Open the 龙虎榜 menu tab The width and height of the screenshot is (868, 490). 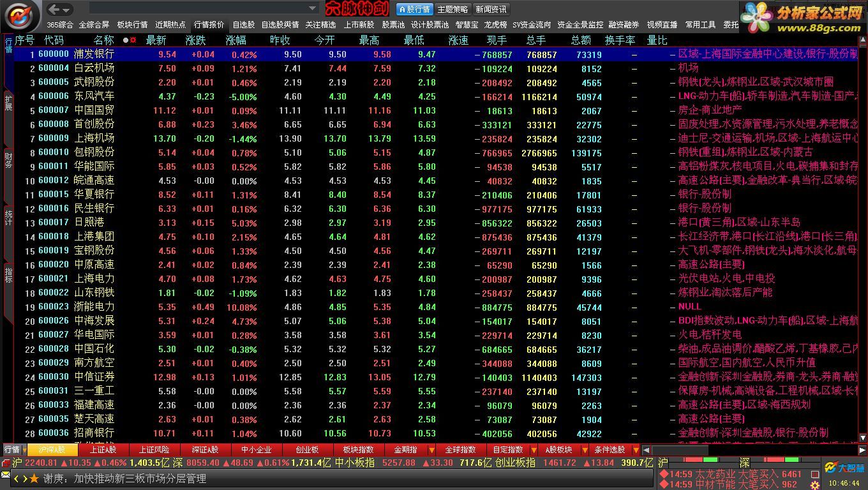pyautogui.click(x=495, y=25)
